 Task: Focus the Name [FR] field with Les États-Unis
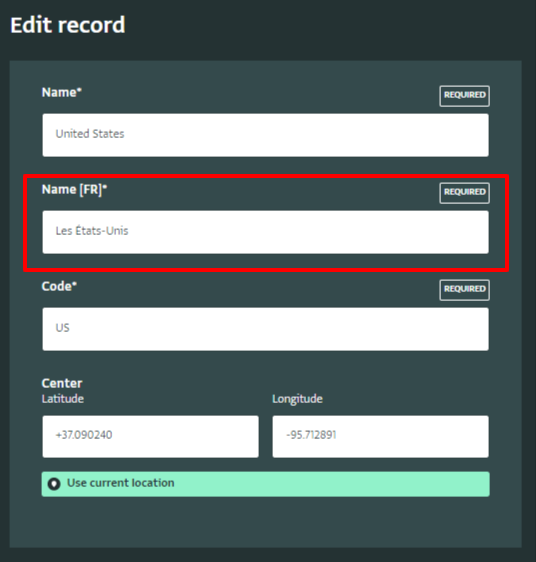click(265, 232)
